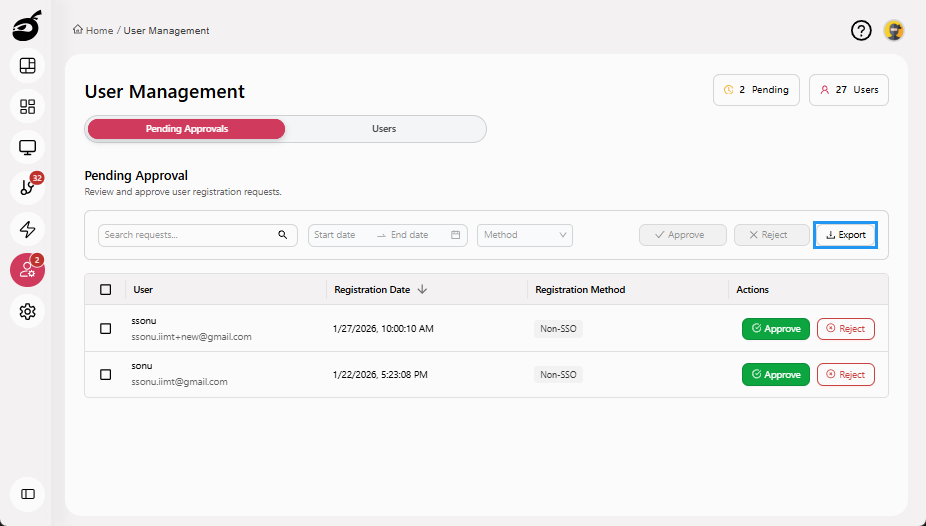The height and width of the screenshot is (526, 926).
Task: Click date 1/27/2026, 10:00:10 AM
Action: click(x=383, y=329)
